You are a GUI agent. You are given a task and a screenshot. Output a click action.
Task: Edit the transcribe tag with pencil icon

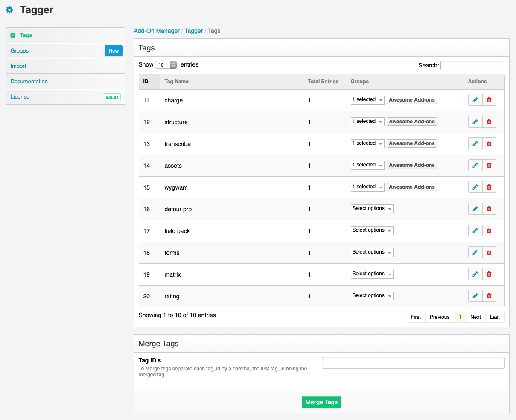(x=475, y=143)
